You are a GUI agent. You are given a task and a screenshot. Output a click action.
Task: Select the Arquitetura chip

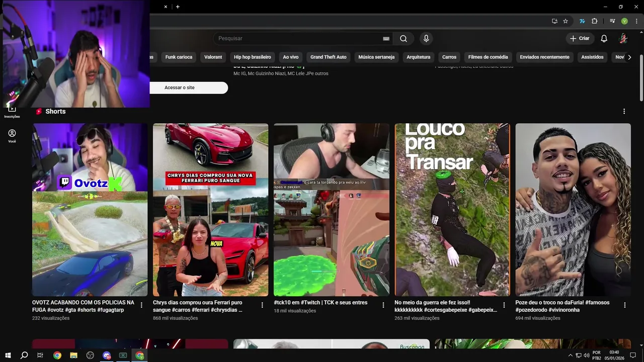(x=419, y=57)
